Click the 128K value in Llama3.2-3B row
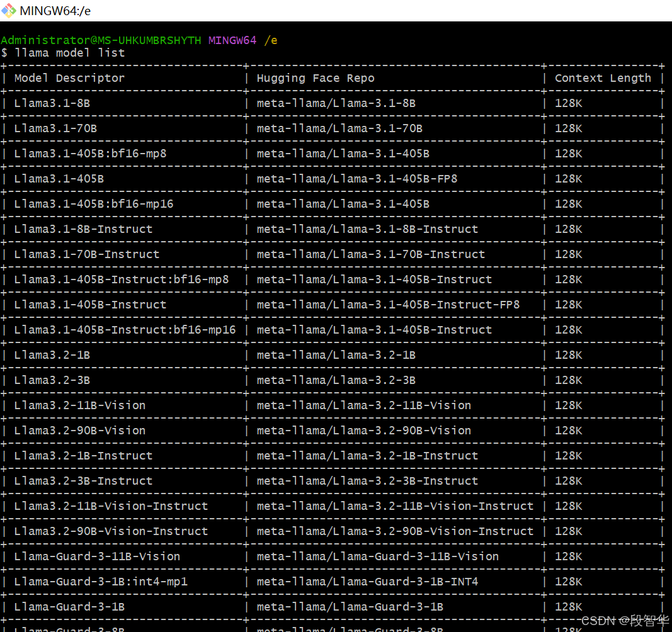Screen dimensions: 672x632 click(x=568, y=380)
